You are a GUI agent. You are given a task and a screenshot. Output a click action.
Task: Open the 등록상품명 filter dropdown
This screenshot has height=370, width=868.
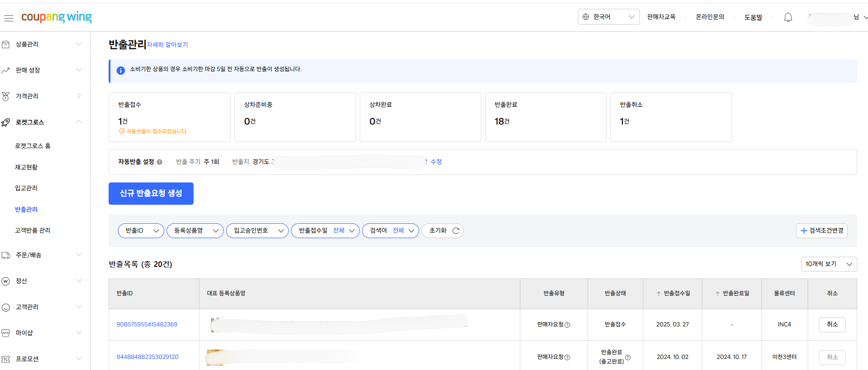(195, 231)
